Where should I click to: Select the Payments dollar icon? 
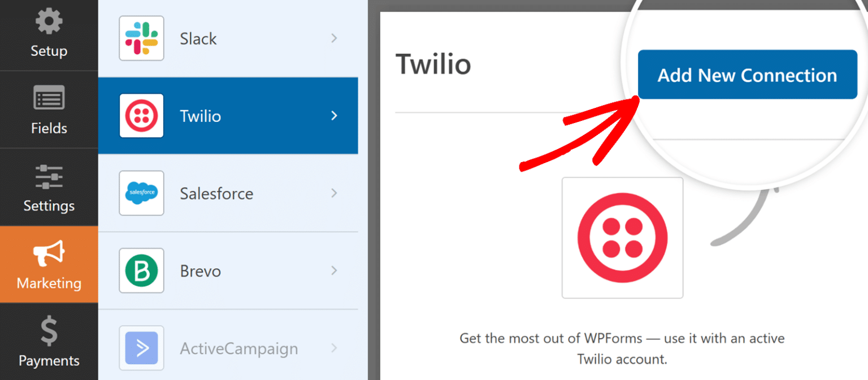[x=48, y=331]
